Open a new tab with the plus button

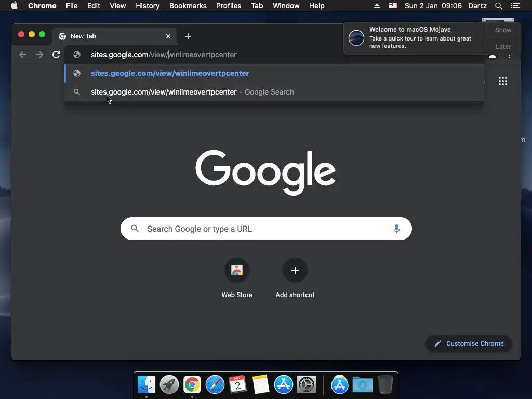[188, 36]
